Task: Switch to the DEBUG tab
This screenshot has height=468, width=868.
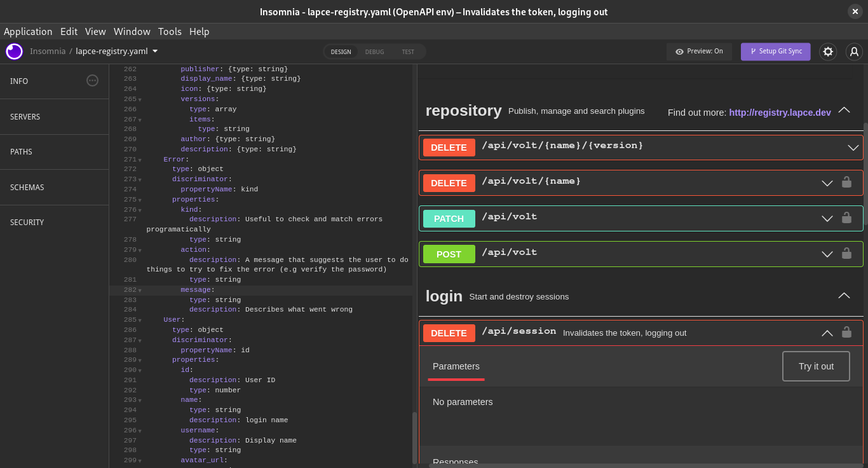Action: point(374,52)
